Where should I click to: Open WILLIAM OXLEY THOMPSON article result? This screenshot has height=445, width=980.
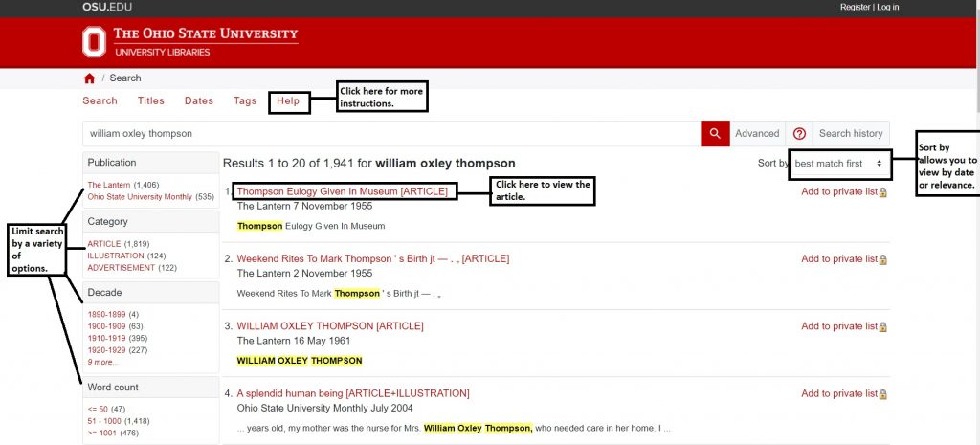click(x=330, y=326)
